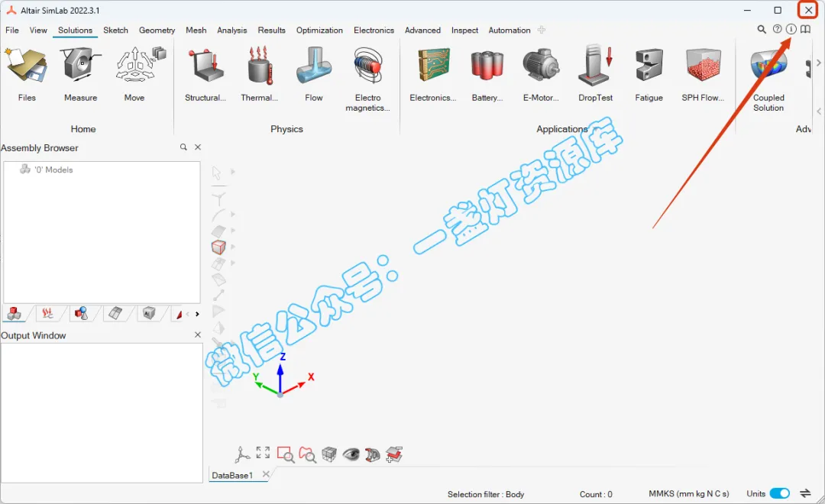Image resolution: width=825 pixels, height=504 pixels.
Task: Open the View menu
Action: (x=38, y=30)
